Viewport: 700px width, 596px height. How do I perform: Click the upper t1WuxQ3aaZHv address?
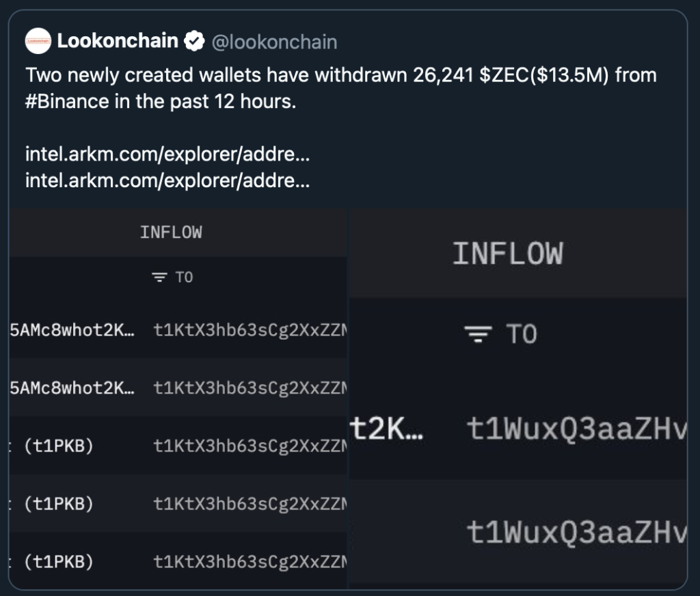coord(576,430)
